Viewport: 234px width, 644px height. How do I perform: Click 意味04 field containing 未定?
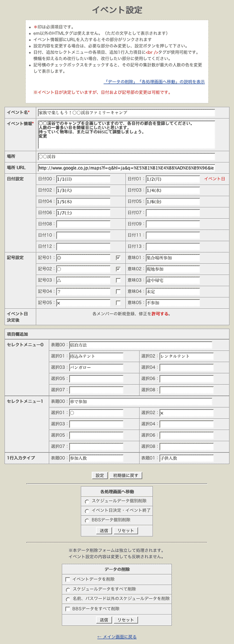(x=173, y=291)
